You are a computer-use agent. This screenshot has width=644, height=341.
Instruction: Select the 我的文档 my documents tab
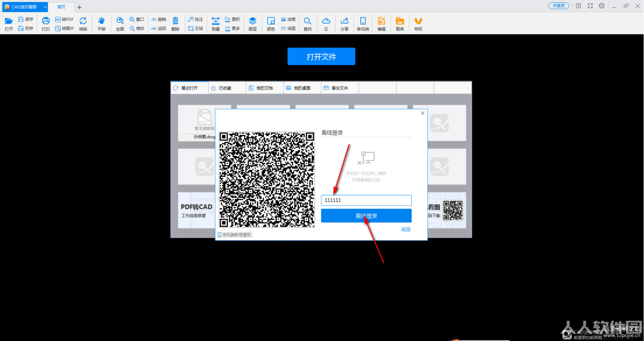(265, 88)
